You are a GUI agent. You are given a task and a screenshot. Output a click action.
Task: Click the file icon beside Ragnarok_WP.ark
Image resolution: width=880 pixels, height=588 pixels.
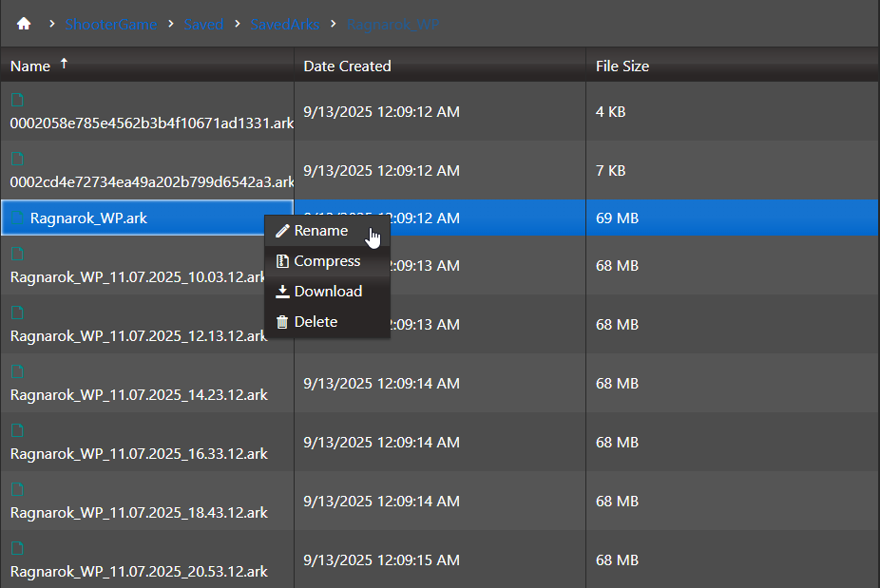pos(17,218)
